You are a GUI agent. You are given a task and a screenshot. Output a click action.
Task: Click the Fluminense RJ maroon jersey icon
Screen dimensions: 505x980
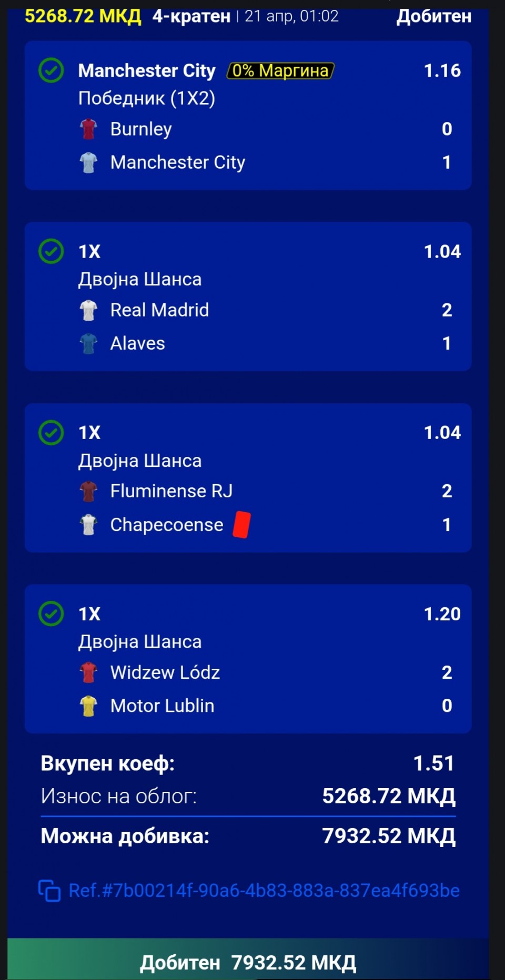[88, 491]
